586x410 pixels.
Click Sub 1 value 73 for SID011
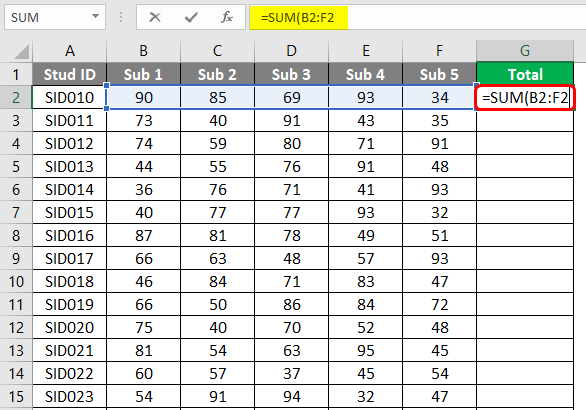[144, 120]
